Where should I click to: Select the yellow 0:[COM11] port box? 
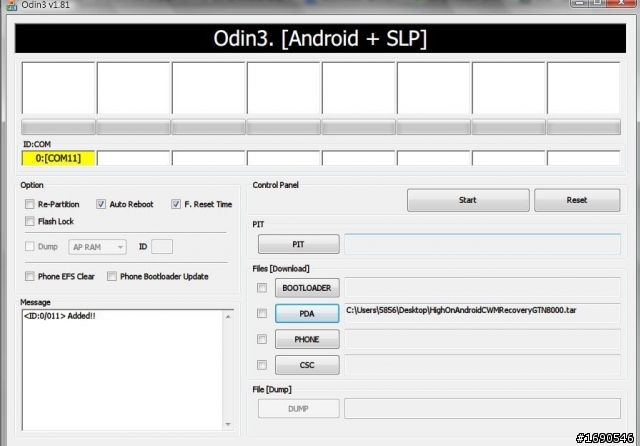click(x=58, y=158)
